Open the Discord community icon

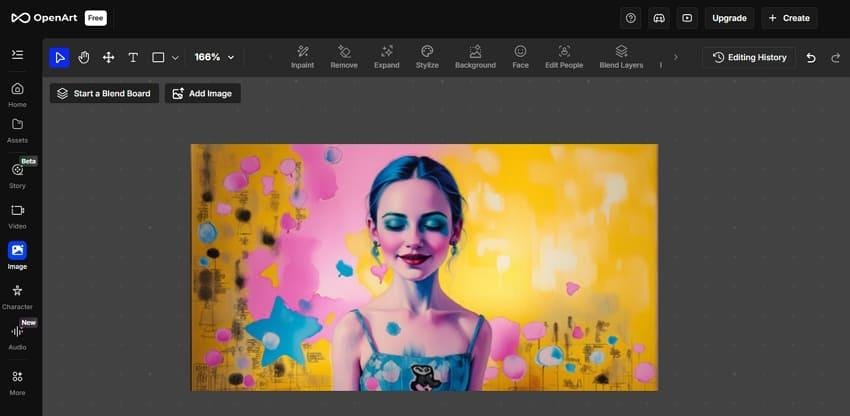[659, 18]
